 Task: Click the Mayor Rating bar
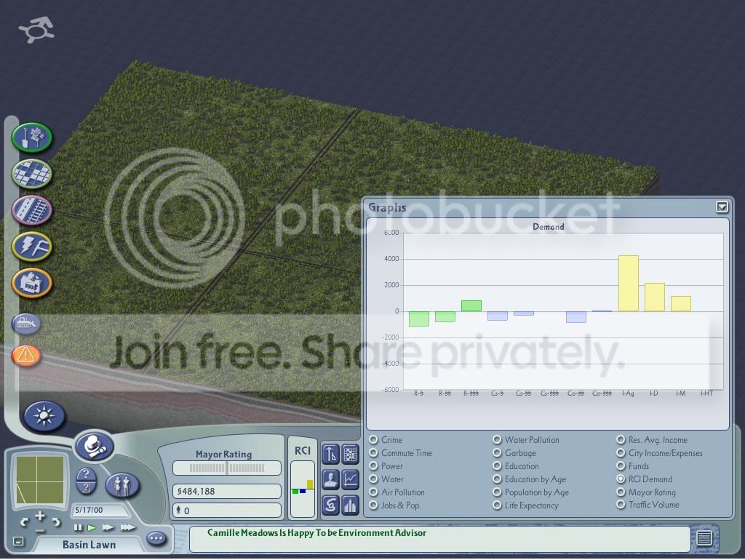[227, 468]
